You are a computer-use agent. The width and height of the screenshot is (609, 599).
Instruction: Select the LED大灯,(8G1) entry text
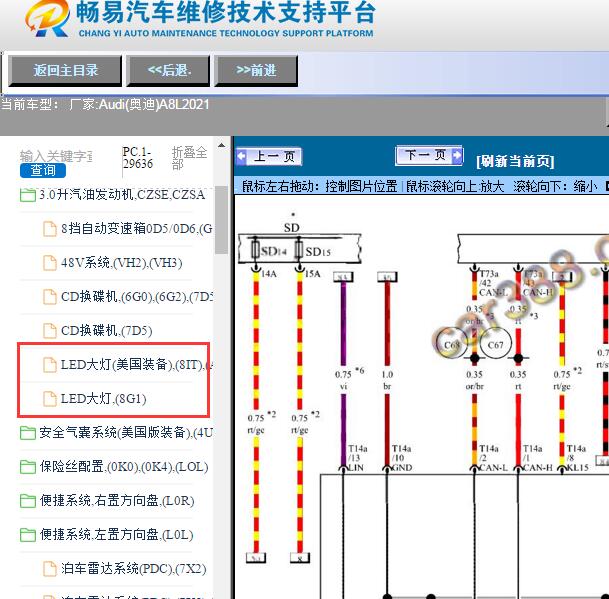(x=104, y=399)
